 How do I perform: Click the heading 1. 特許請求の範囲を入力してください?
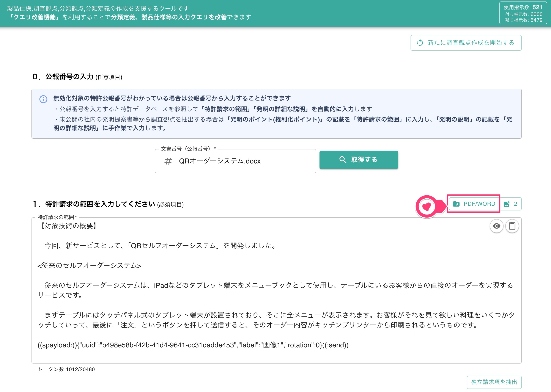(108, 204)
